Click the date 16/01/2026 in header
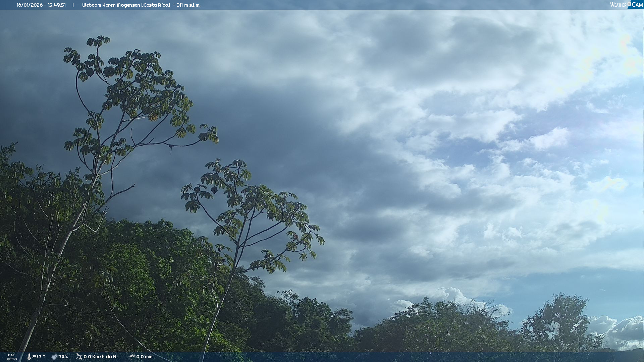Viewport: 644px width, 362px height. coord(30,5)
